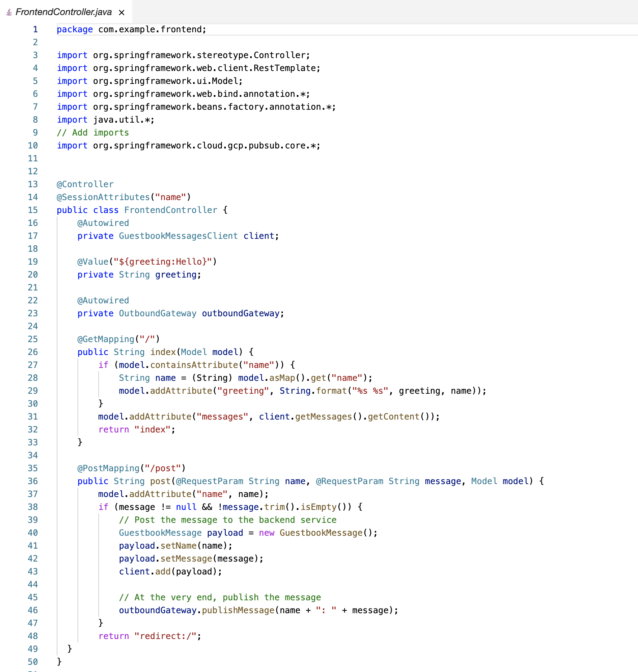Click 'com.example.frontend;' text

click(x=153, y=29)
